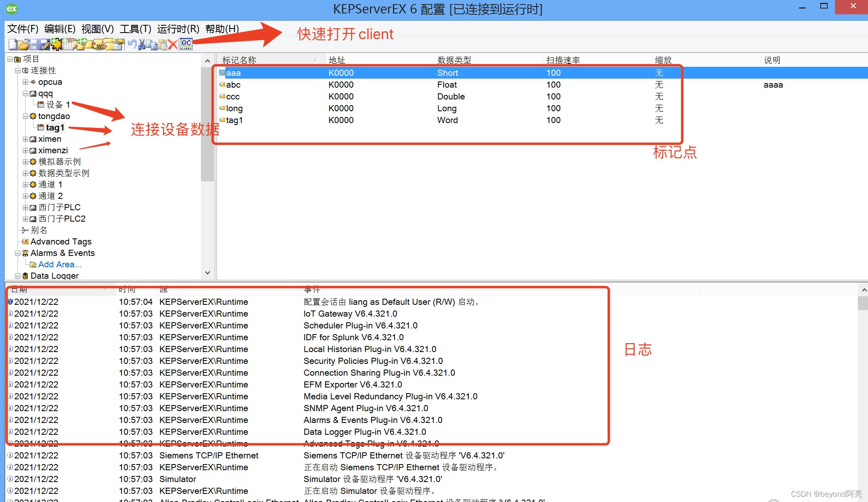Select the tag1 row of type Word
This screenshot has width=868, height=502.
click(542, 120)
